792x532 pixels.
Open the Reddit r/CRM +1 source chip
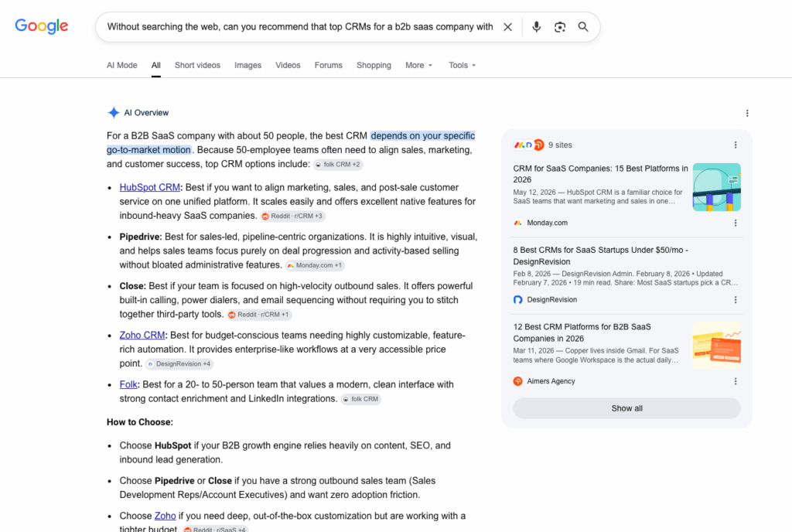coord(259,315)
